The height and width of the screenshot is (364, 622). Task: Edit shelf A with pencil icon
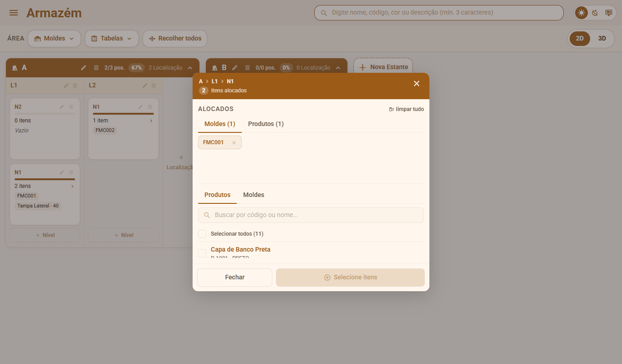(83, 68)
